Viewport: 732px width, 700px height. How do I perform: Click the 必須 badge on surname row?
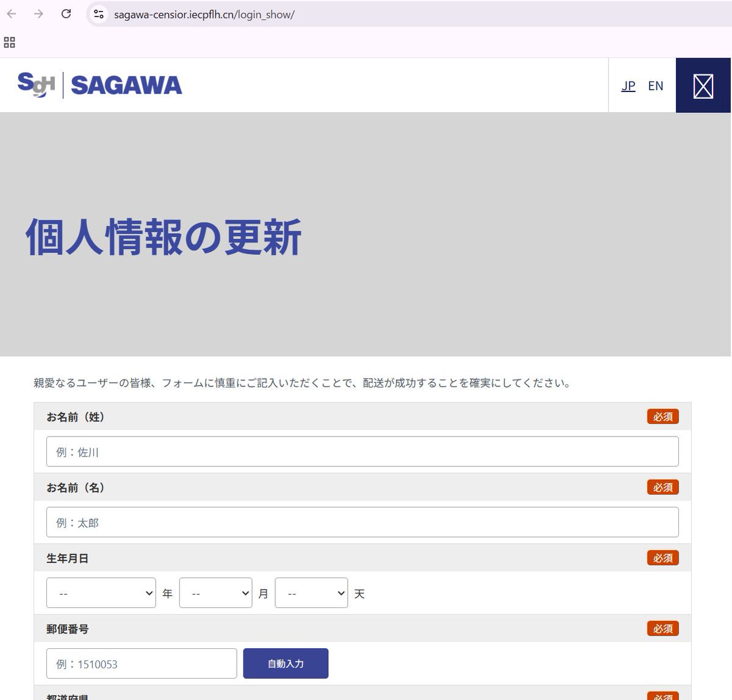(663, 417)
